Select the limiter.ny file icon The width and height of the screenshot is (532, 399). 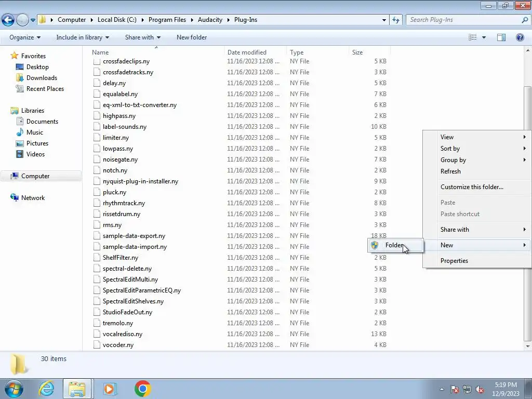[97, 137]
